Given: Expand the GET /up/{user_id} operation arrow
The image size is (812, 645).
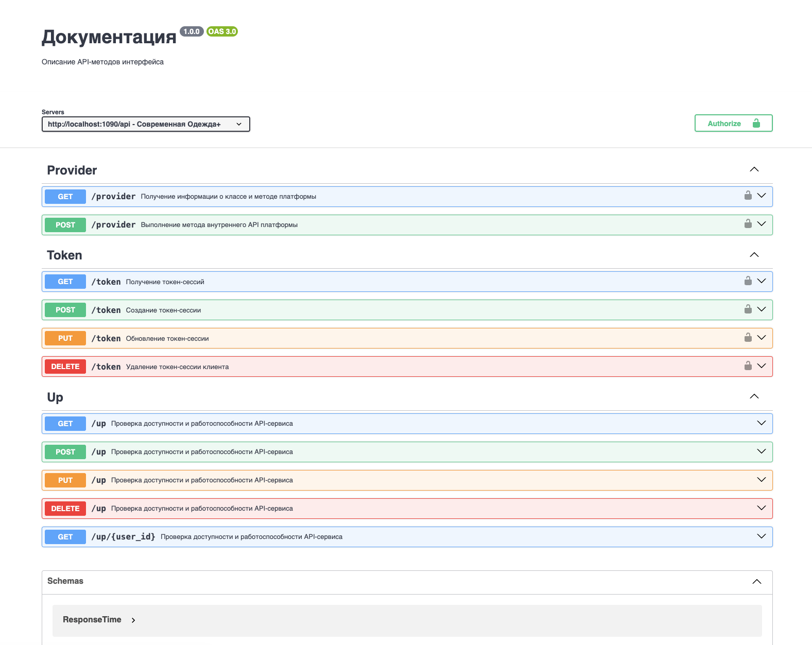Looking at the screenshot, I should [762, 536].
